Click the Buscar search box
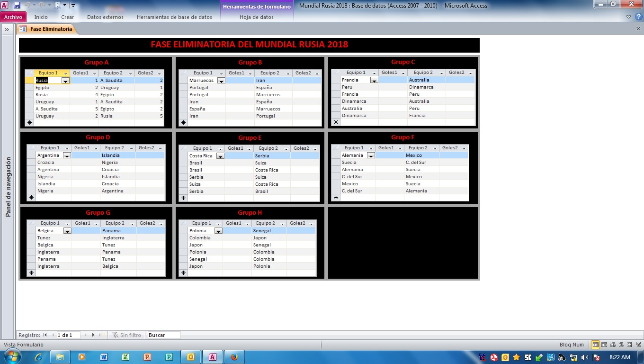Screen dimensions: 644x364 tap(164, 335)
